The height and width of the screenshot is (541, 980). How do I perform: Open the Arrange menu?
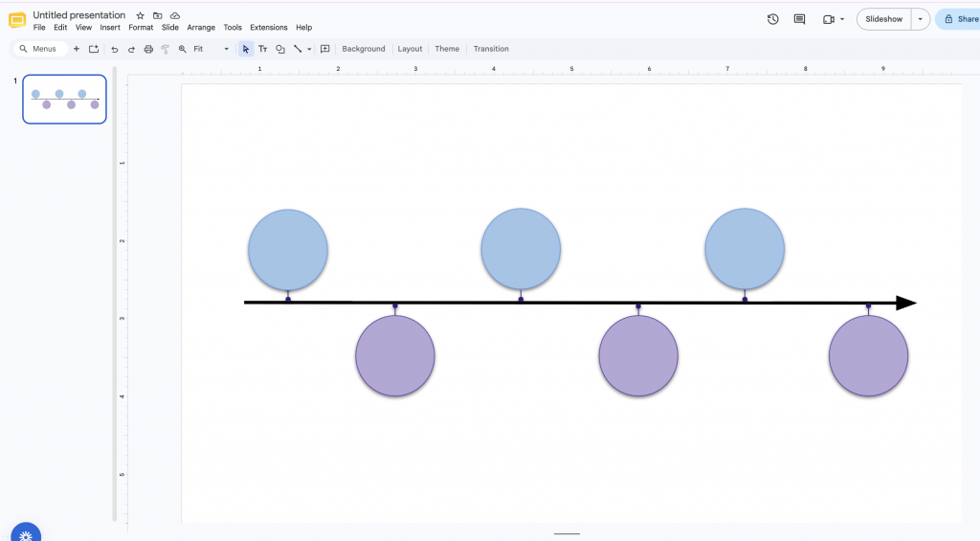click(201, 28)
